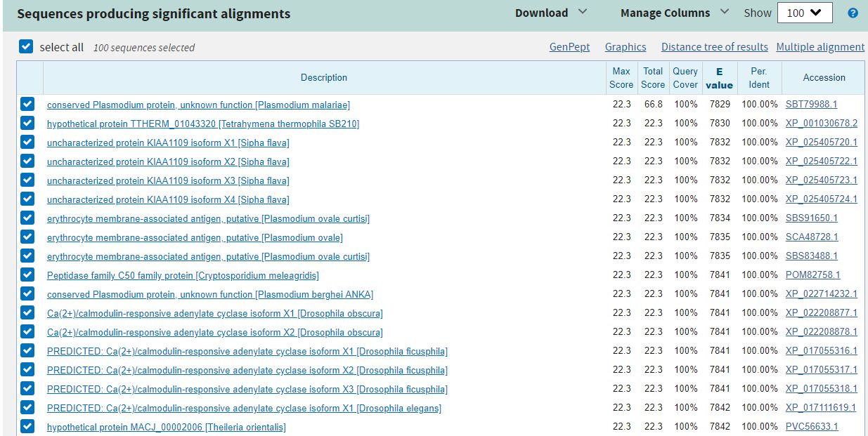Open accession XP_022714232.1
Viewport: 868px width, 436px height.
822,293
